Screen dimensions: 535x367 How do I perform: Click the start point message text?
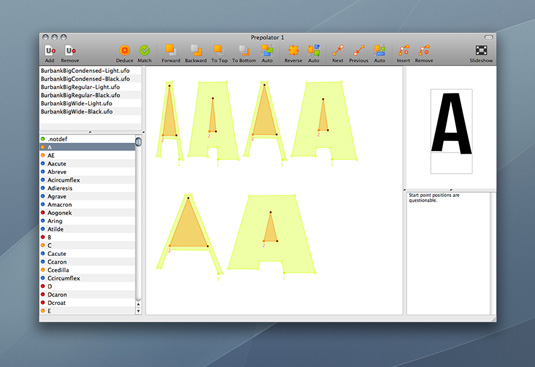pos(434,197)
